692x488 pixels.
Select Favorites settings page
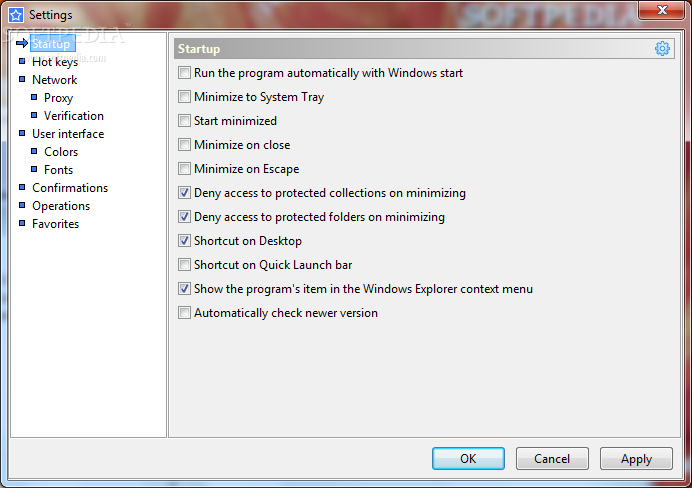pyautogui.click(x=55, y=224)
